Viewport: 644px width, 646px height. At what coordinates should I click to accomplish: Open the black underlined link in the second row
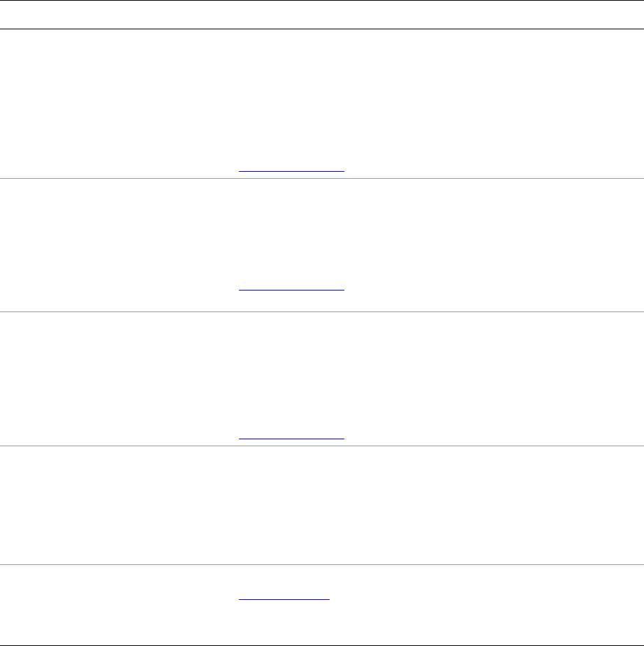[291, 288]
